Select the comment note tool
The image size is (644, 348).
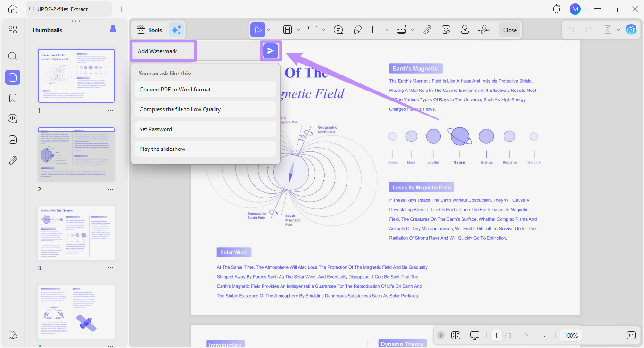tap(338, 30)
